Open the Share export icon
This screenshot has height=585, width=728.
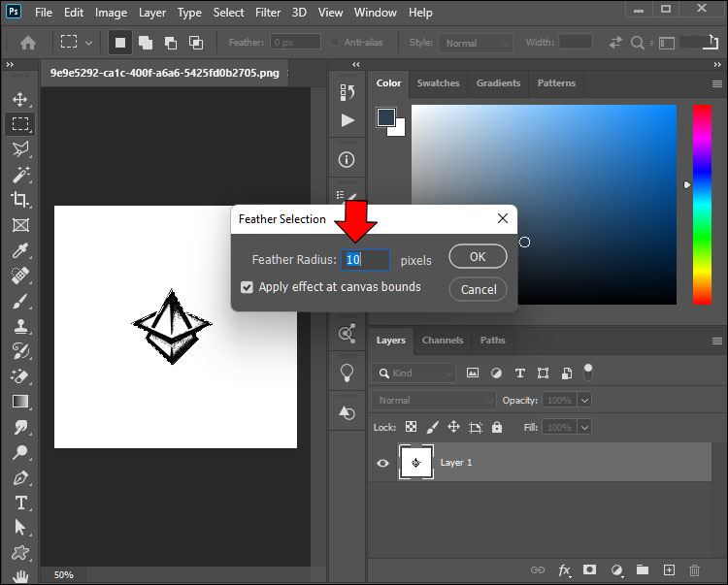coord(711,43)
